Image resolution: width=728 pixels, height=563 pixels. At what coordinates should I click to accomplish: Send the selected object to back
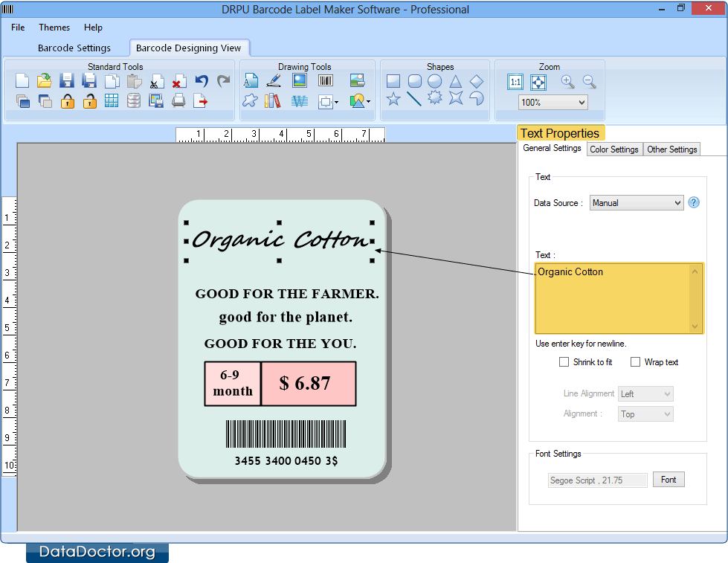click(45, 101)
